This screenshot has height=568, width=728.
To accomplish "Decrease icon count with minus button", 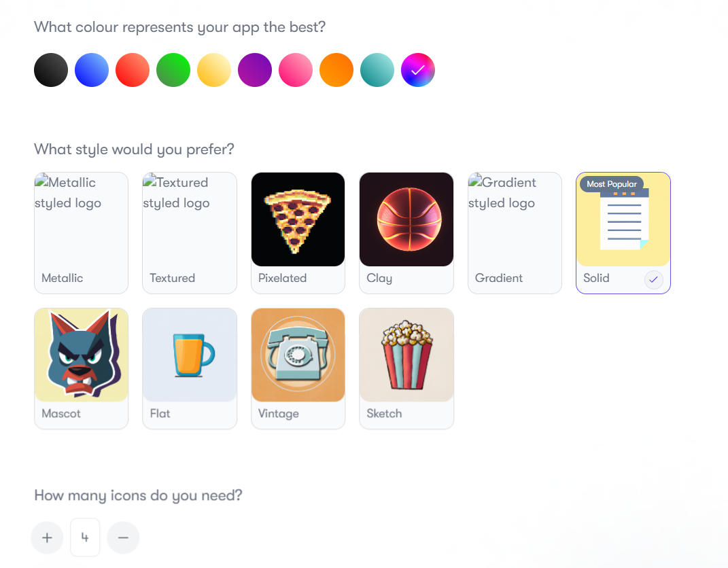I will 123,537.
